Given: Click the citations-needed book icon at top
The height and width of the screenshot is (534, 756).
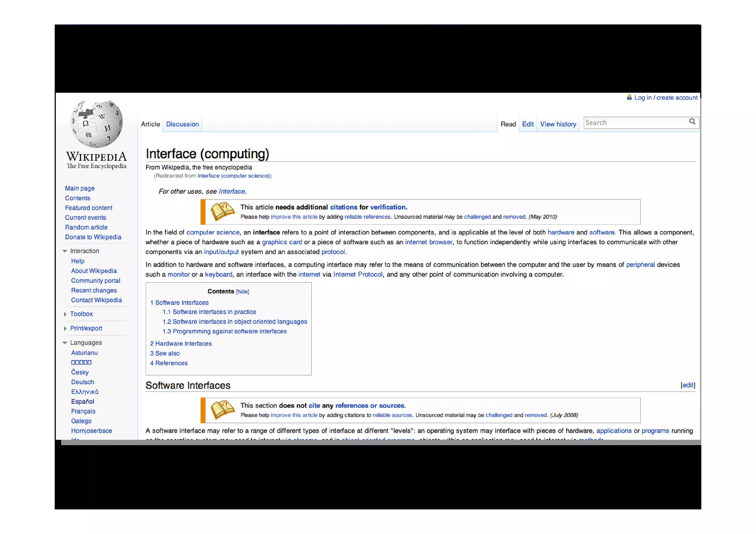Looking at the screenshot, I should tap(223, 211).
